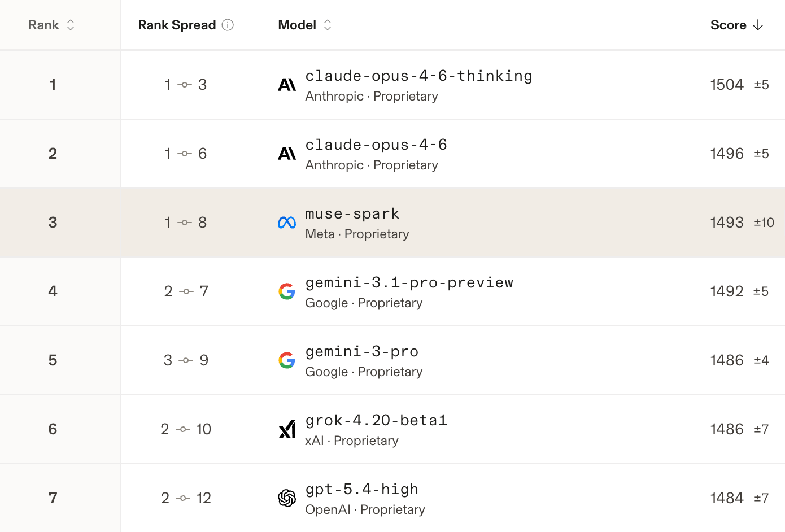
Task: Open gemini-3.1-pro-preview model name
Action: point(409,282)
